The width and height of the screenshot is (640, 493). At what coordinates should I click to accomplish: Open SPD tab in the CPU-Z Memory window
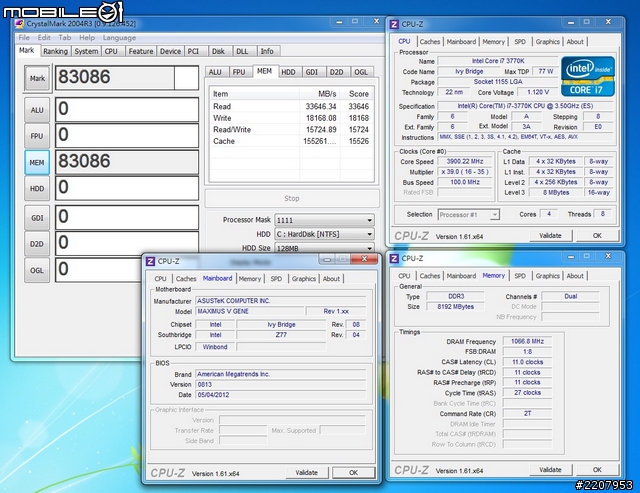pyautogui.click(x=520, y=276)
